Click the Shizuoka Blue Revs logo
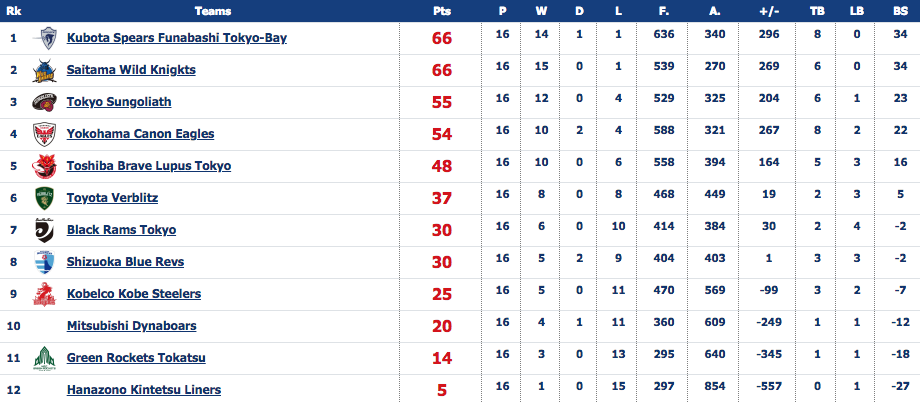 [x=45, y=262]
